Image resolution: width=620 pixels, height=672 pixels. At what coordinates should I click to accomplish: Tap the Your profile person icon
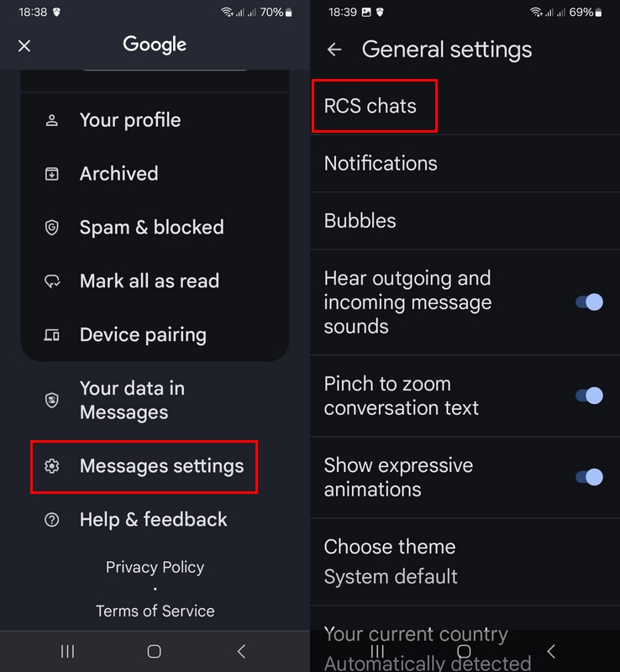52,120
